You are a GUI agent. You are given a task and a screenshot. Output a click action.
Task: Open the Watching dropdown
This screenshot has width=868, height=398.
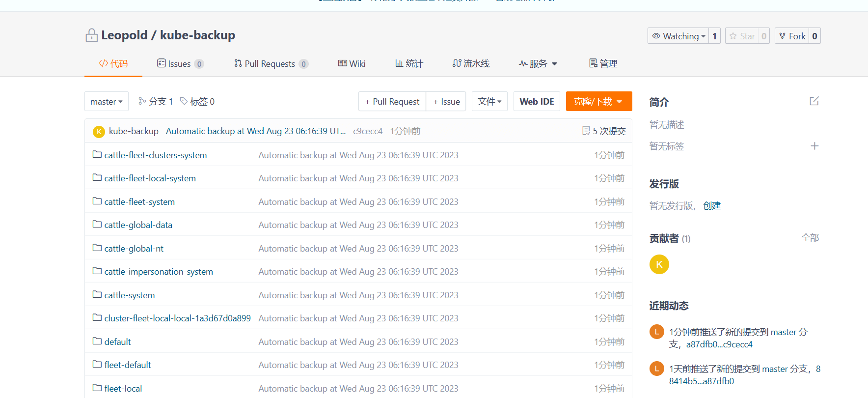coord(678,36)
